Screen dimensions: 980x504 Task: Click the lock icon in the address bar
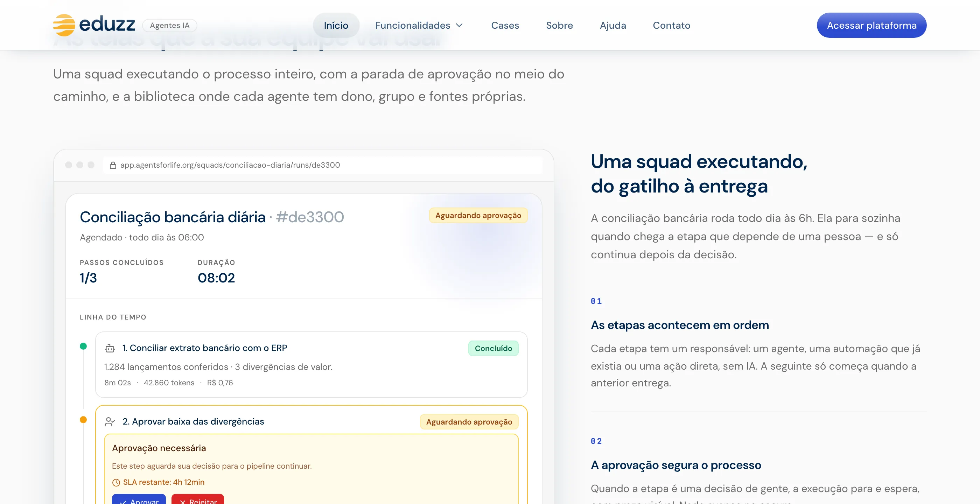coord(113,165)
